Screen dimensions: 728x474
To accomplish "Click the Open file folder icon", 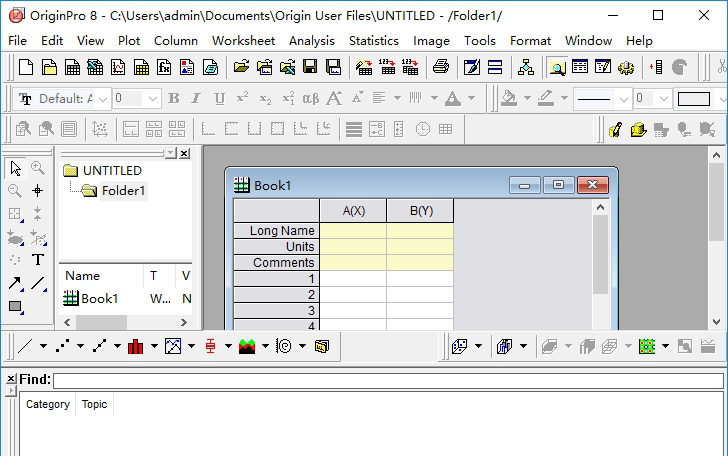I will click(241, 67).
